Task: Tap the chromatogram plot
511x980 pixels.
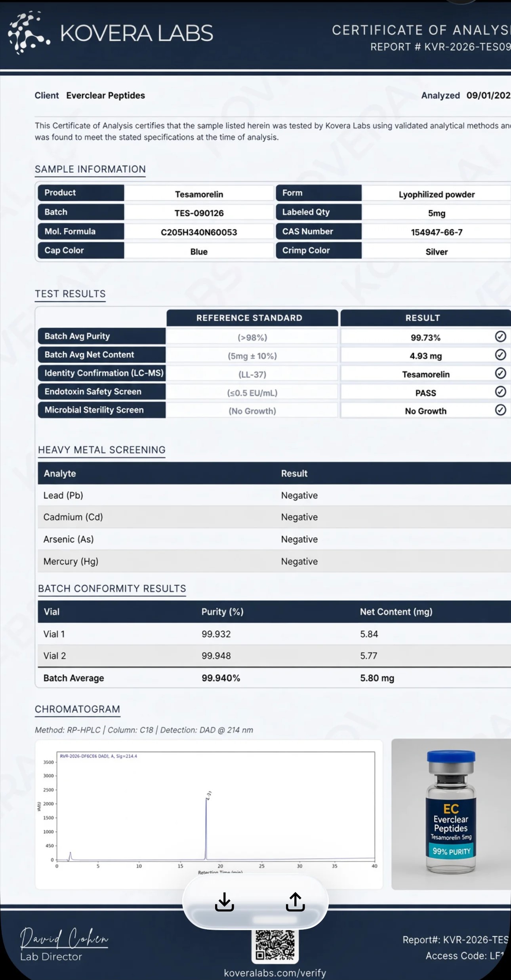Action: pos(209,814)
